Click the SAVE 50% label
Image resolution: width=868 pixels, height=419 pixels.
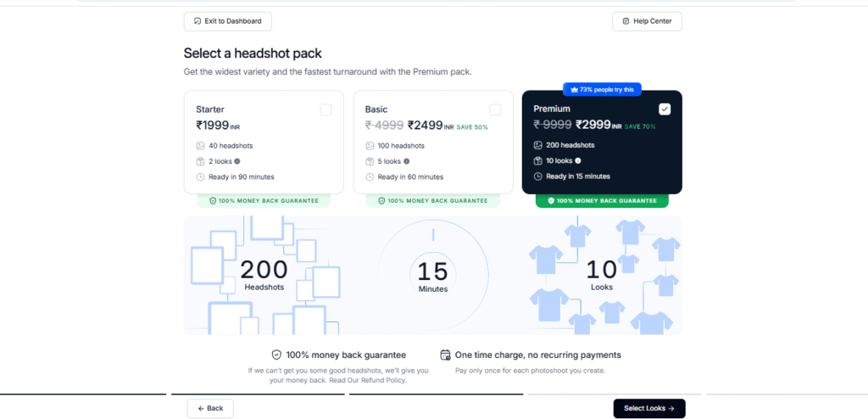[472, 127]
